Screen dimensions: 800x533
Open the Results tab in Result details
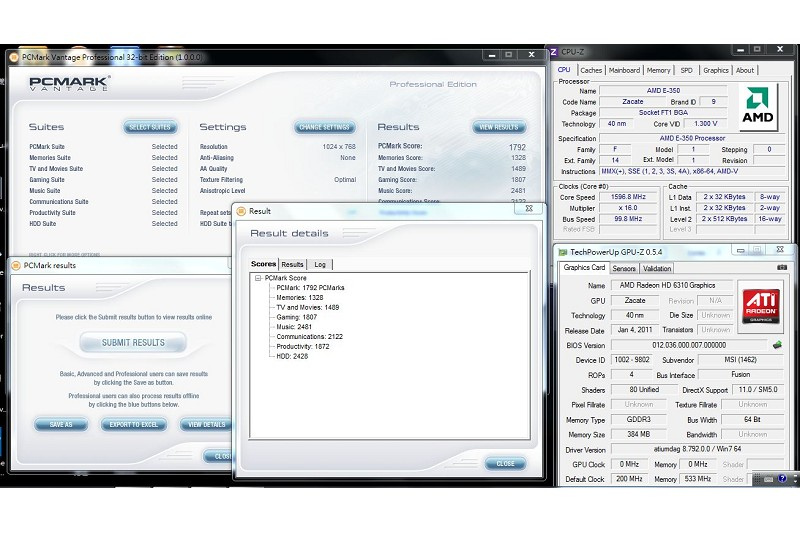pyautogui.click(x=292, y=265)
